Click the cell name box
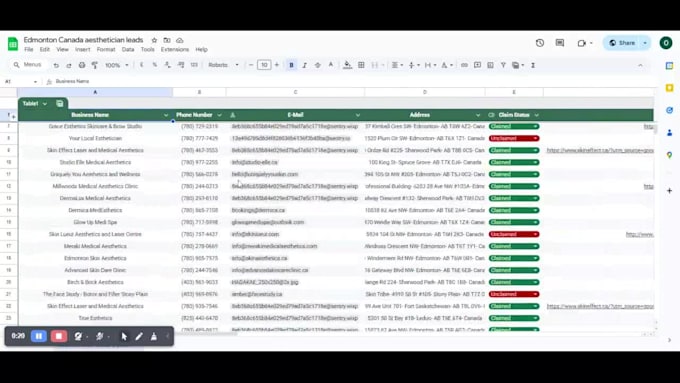Image resolution: width=680 pixels, height=383 pixels. (21, 82)
